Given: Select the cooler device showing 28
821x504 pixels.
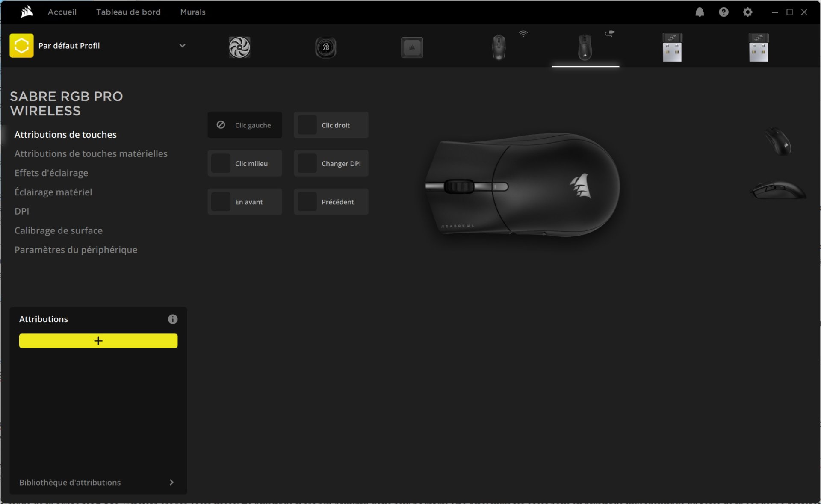Looking at the screenshot, I should click(326, 47).
